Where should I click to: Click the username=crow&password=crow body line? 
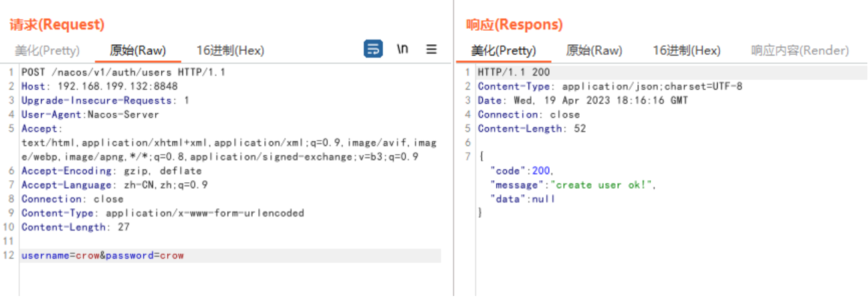tap(102, 255)
